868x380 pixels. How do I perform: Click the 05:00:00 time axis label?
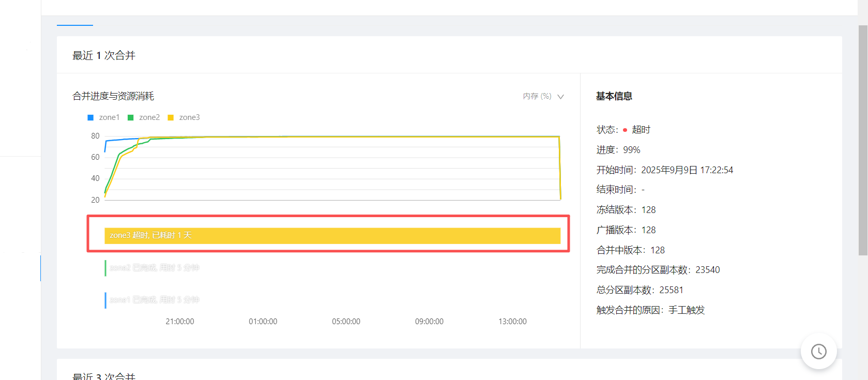[x=346, y=322]
